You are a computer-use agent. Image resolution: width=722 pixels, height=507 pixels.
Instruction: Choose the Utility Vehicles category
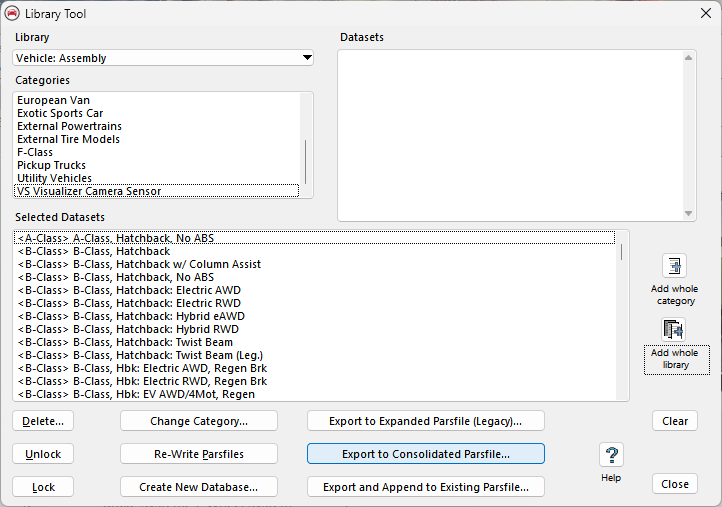pos(54,178)
